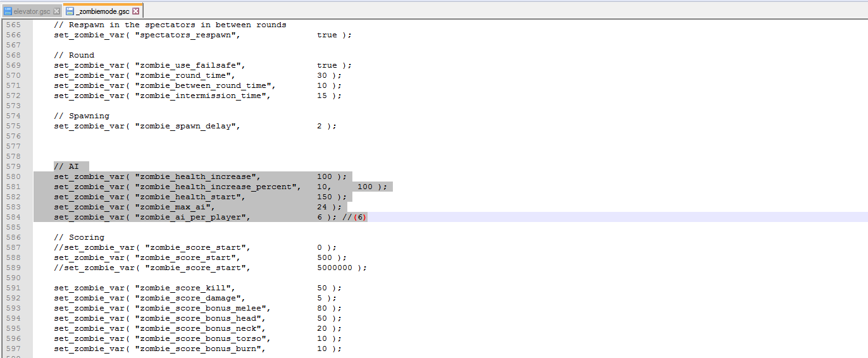This screenshot has width=868, height=358.
Task: Close the _zombiemode.gsc tab
Action: point(135,11)
